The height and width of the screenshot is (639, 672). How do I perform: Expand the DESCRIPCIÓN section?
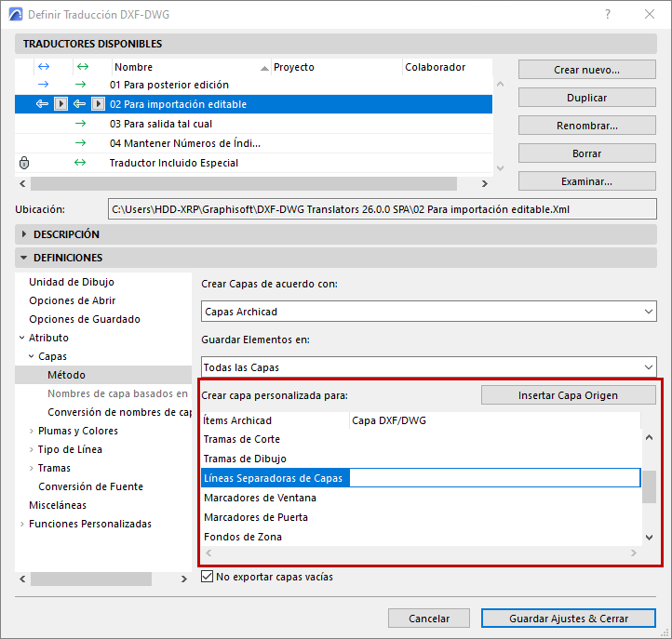[x=24, y=234]
